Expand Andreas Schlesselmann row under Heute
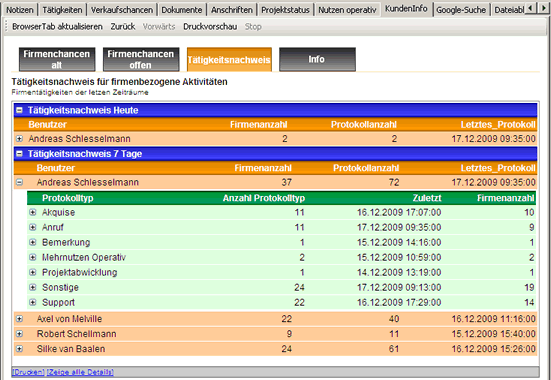The width and height of the screenshot is (551, 380). (20, 139)
